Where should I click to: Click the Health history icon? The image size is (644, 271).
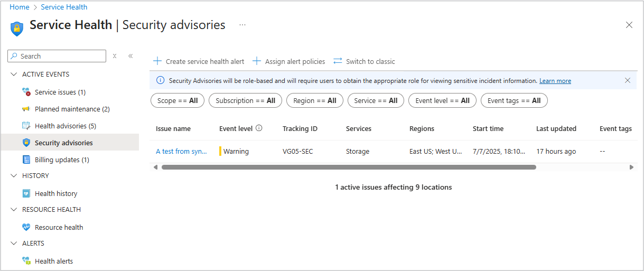(26, 194)
